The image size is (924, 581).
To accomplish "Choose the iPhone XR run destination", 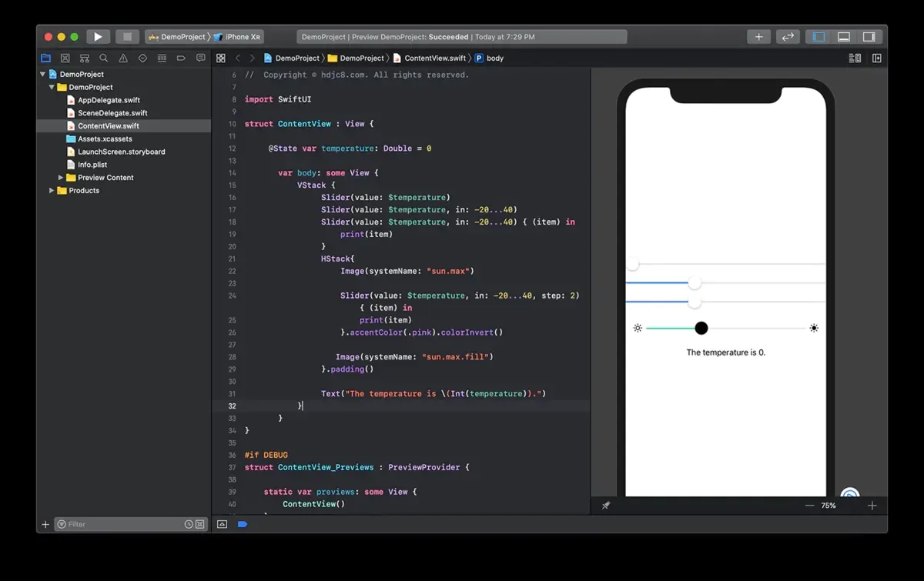I will coord(237,36).
